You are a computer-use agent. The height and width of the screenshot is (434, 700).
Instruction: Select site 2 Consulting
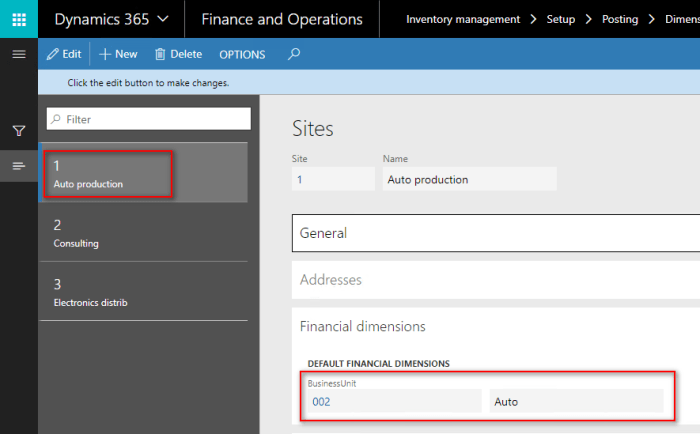point(143,233)
